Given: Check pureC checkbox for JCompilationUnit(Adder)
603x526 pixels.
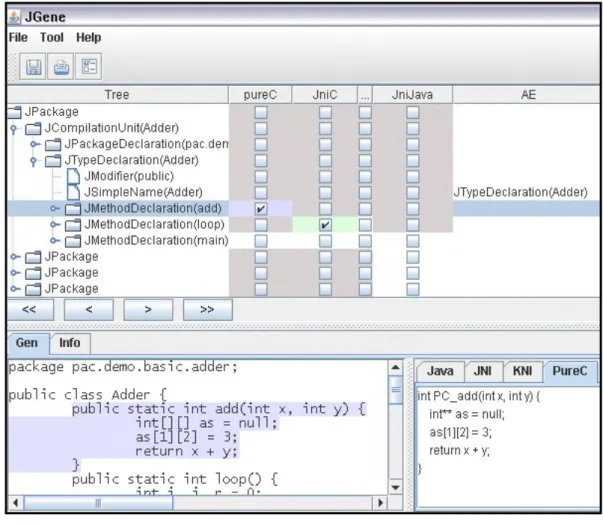Looking at the screenshot, I should pos(261,128).
